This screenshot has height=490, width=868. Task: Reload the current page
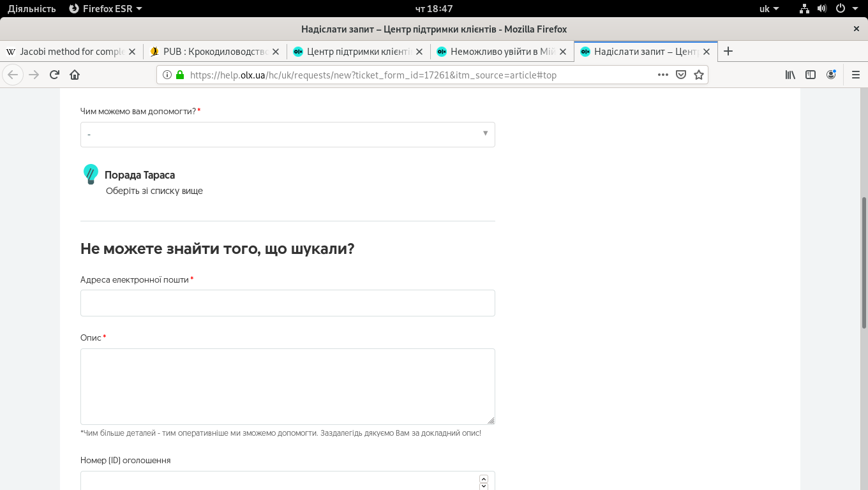tap(54, 75)
